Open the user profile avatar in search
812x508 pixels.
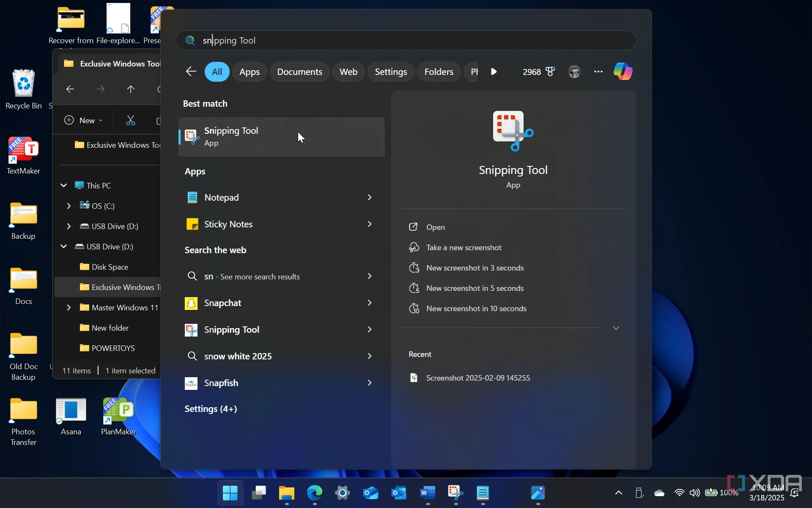(574, 72)
